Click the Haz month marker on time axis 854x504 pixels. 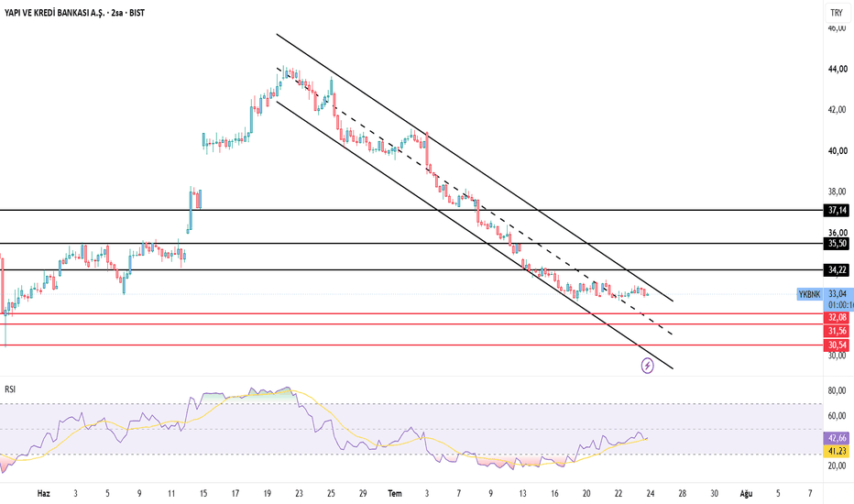pyautogui.click(x=44, y=494)
